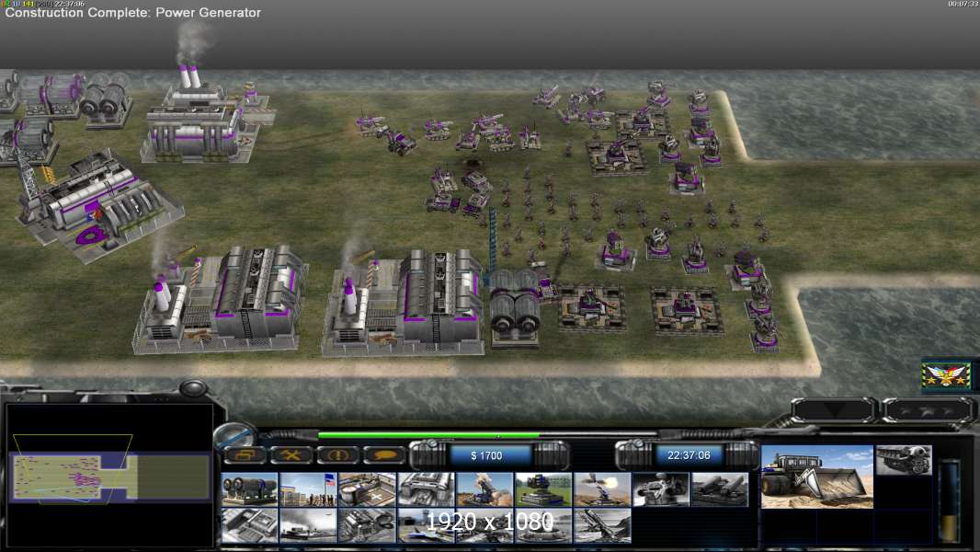Open the General's powers winged star emblem
The width and height of the screenshot is (980, 552).
coord(946,374)
